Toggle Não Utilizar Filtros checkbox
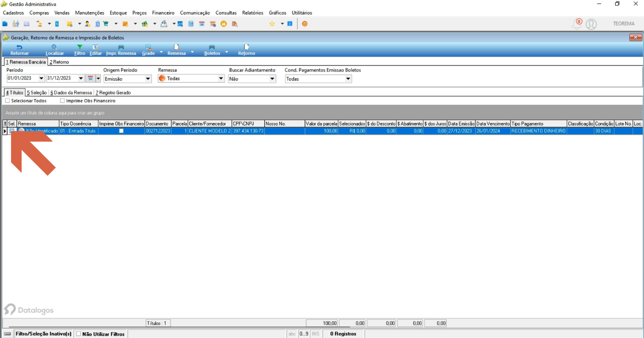 pos(79,334)
